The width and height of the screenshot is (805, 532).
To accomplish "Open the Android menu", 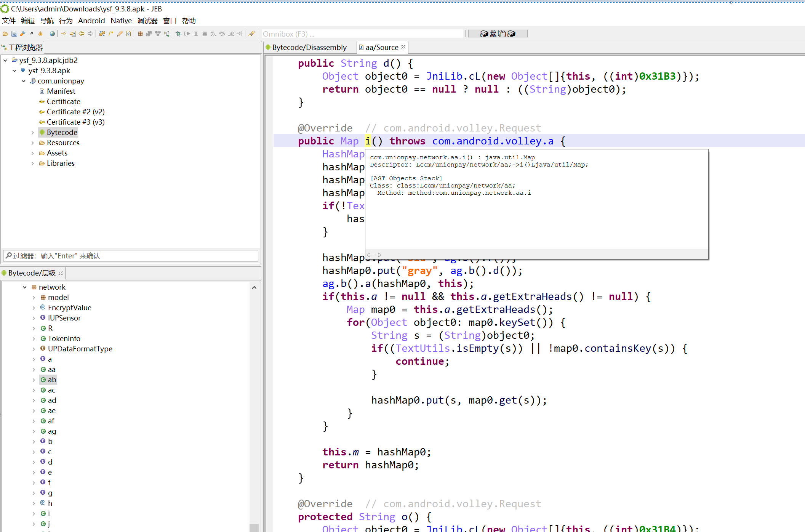I will pos(91,21).
